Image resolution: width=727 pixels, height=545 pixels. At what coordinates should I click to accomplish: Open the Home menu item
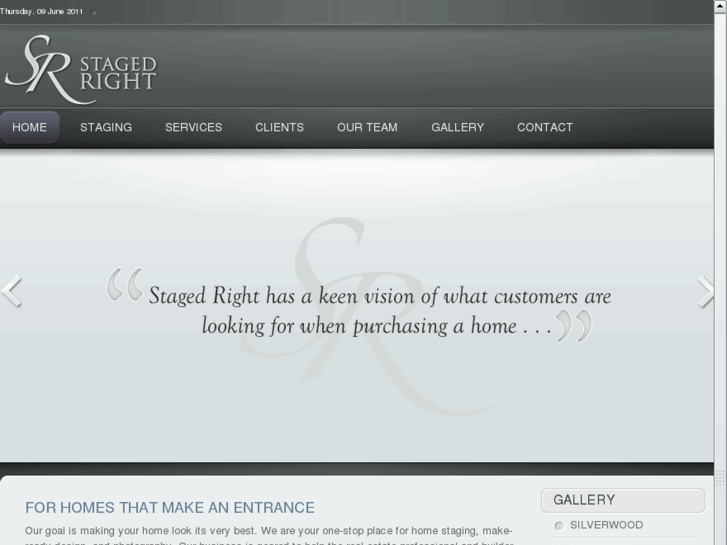click(29, 128)
